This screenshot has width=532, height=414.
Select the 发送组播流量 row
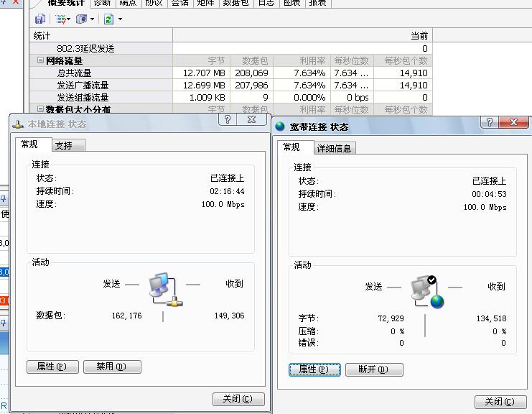230,97
